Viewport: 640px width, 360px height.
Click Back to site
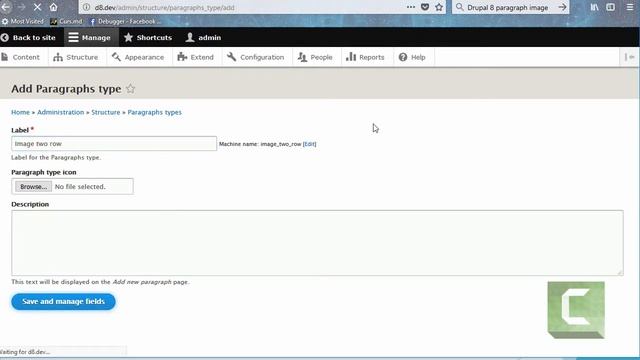point(28,38)
